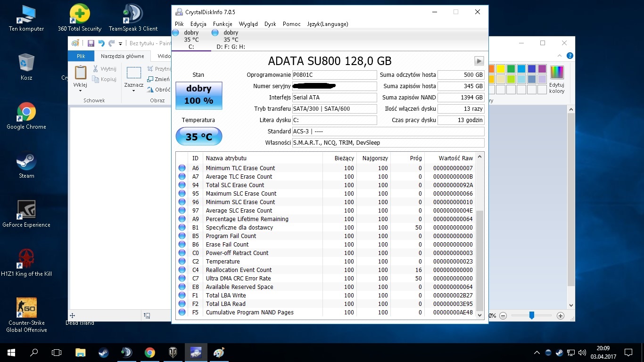644x362 pixels.
Task: Click the Paint zoom slider handle
Action: point(531,315)
